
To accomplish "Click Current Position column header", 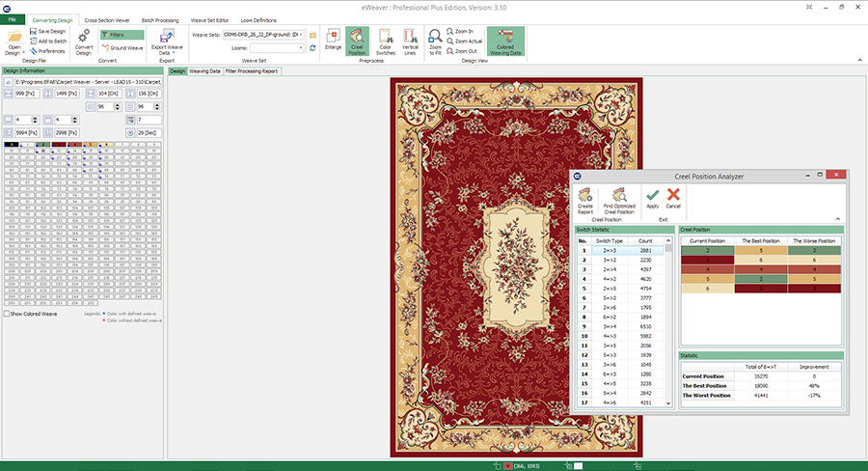I will coord(707,241).
